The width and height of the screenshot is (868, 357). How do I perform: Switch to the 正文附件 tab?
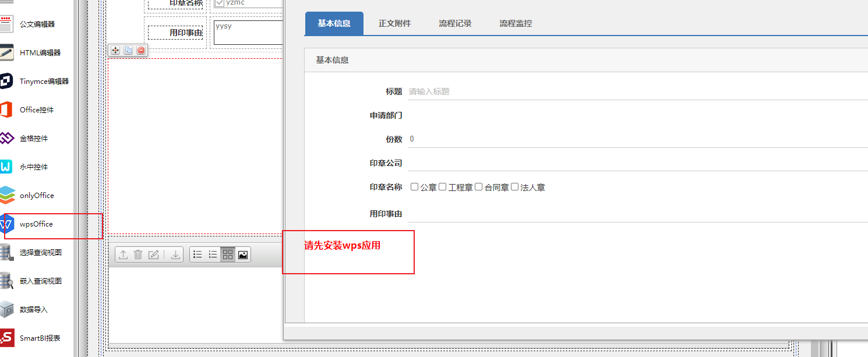click(394, 23)
